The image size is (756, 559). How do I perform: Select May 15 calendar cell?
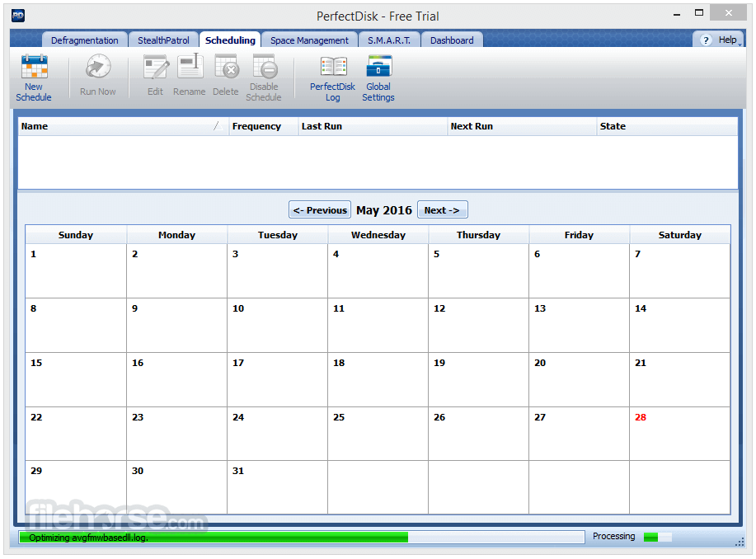pos(76,379)
